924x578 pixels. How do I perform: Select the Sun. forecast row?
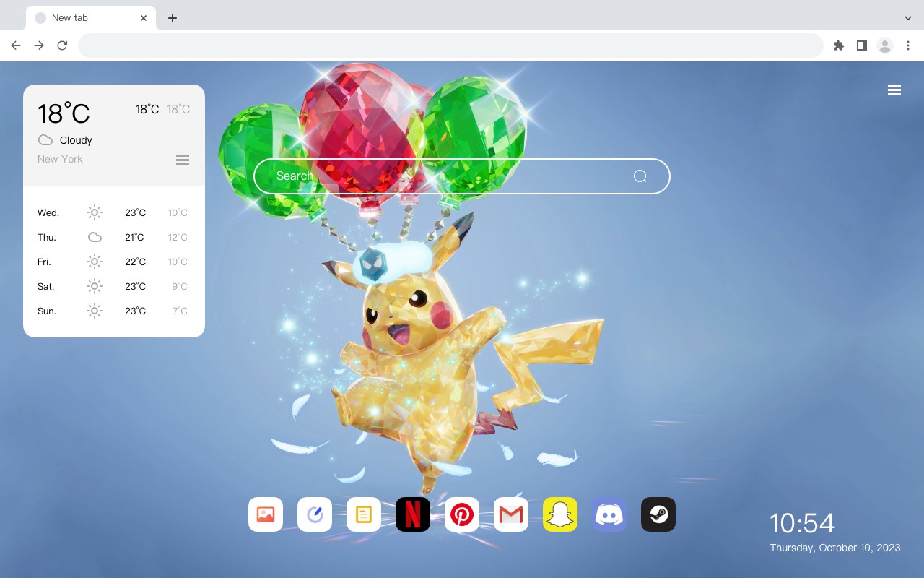click(114, 311)
